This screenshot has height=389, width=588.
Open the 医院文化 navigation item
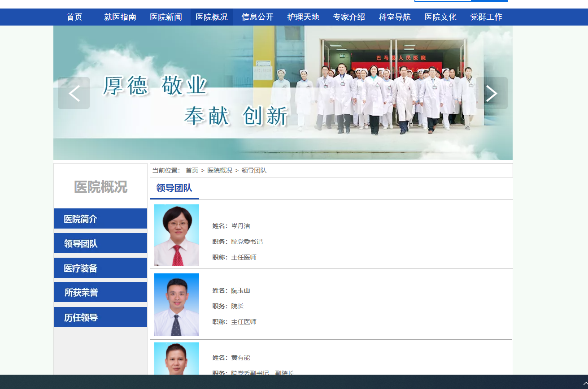click(x=440, y=17)
